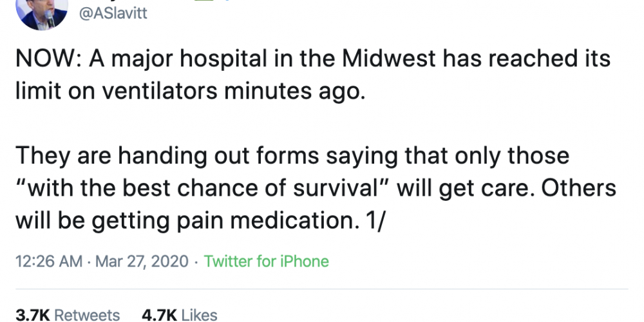Image resolution: width=644 pixels, height=322 pixels.
Task: Click the round profile avatar photo
Action: (x=42, y=13)
